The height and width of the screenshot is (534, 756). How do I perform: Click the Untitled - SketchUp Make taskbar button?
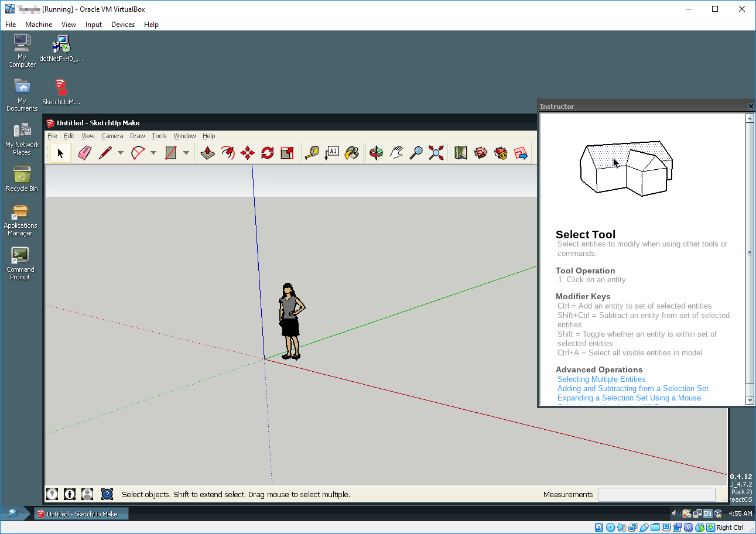[x=81, y=514]
